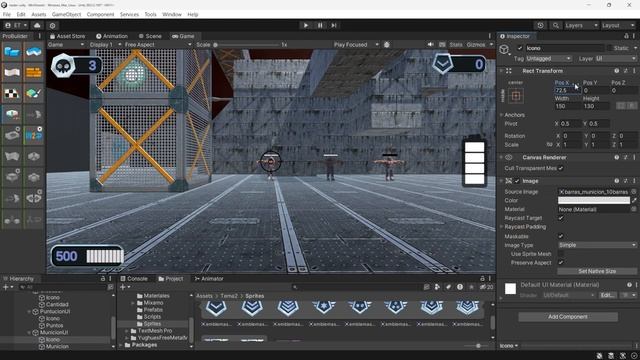640x360 pixels.
Task: Toggle the Static checkbox
Action: coord(609,48)
